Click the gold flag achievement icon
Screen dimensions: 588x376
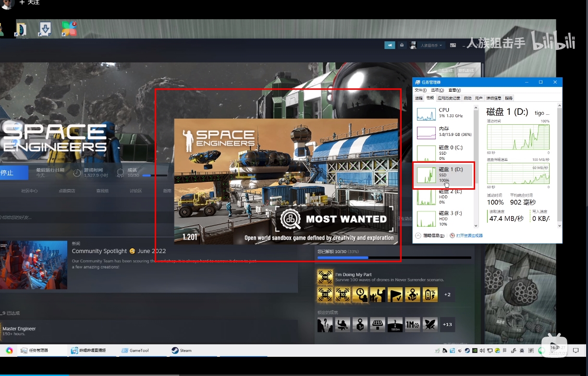tap(395, 294)
